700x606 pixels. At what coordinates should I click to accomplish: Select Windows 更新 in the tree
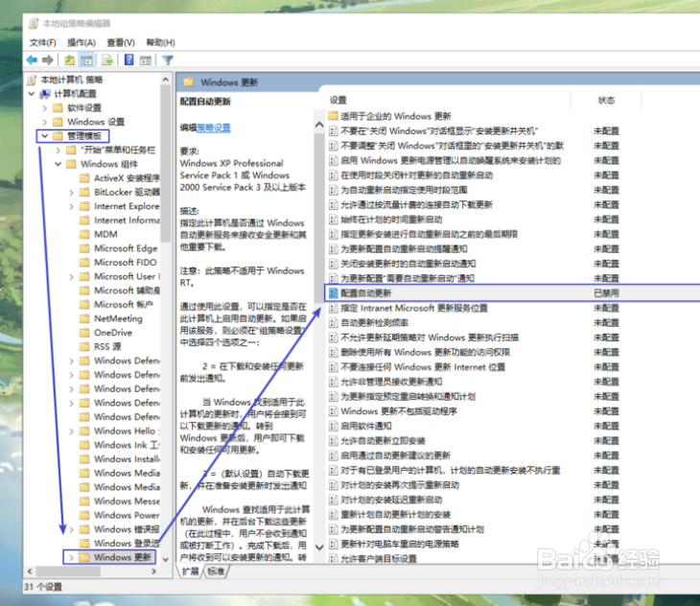point(123,557)
